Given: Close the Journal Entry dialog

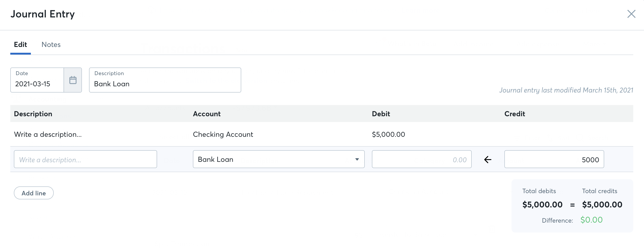Looking at the screenshot, I should [631, 14].
